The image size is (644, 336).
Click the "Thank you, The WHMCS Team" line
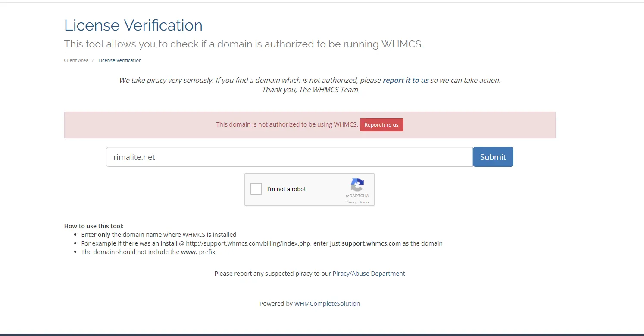coord(310,90)
